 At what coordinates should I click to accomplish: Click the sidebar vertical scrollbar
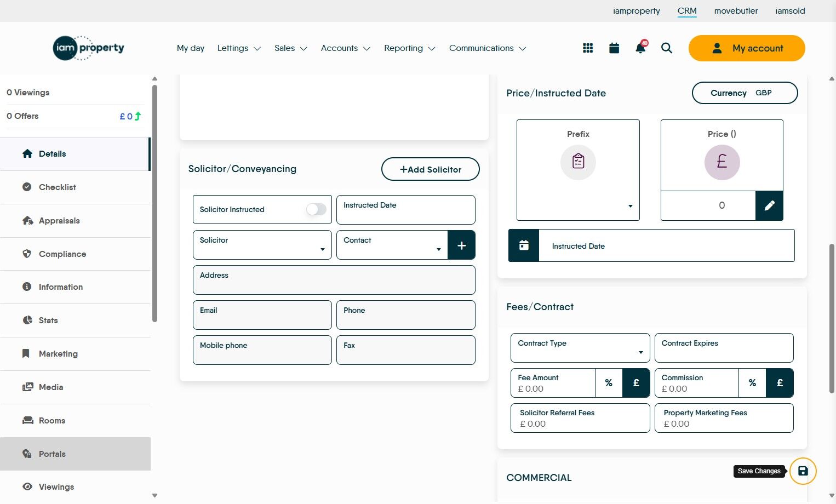(x=154, y=203)
